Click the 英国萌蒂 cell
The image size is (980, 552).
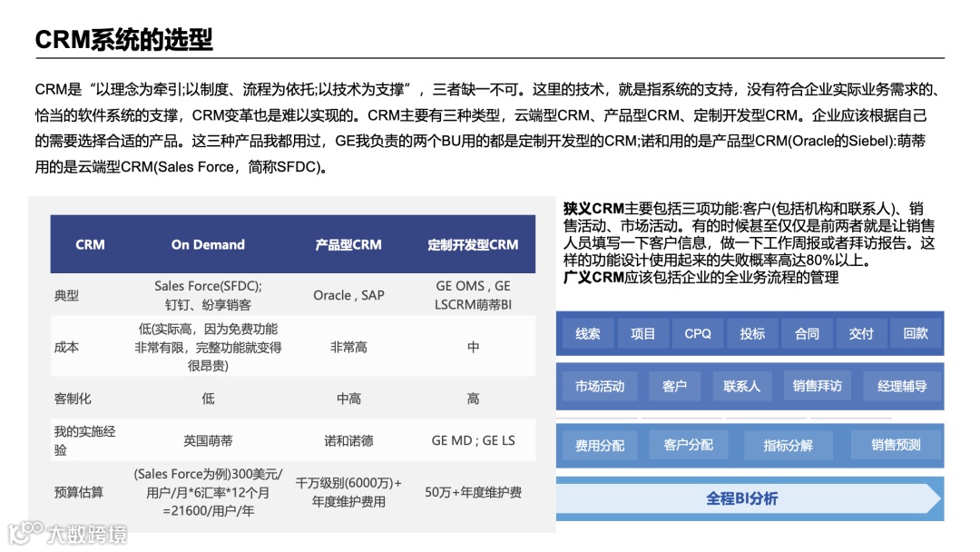pyautogui.click(x=208, y=440)
